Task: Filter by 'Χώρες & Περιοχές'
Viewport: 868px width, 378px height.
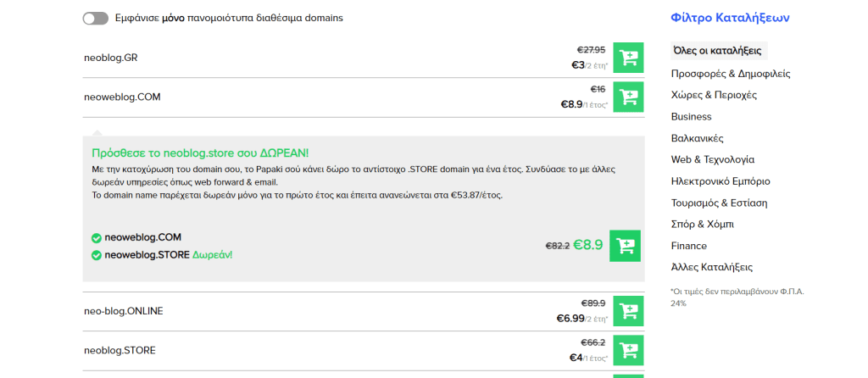Action: coord(714,95)
